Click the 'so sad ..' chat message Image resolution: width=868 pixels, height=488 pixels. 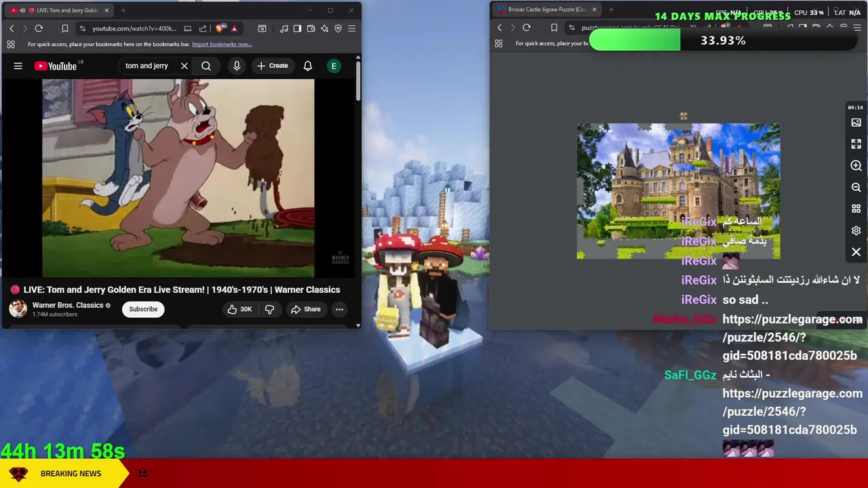click(x=745, y=300)
